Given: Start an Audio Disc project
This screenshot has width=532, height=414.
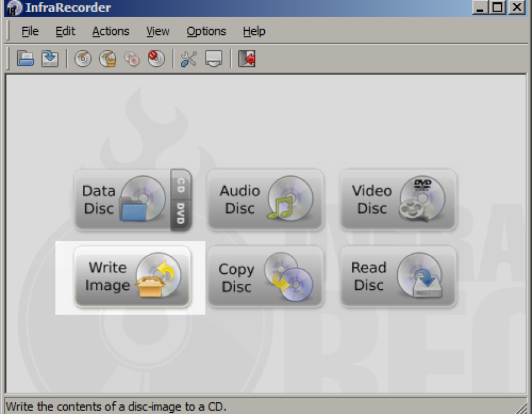Looking at the screenshot, I should pyautogui.click(x=265, y=199).
